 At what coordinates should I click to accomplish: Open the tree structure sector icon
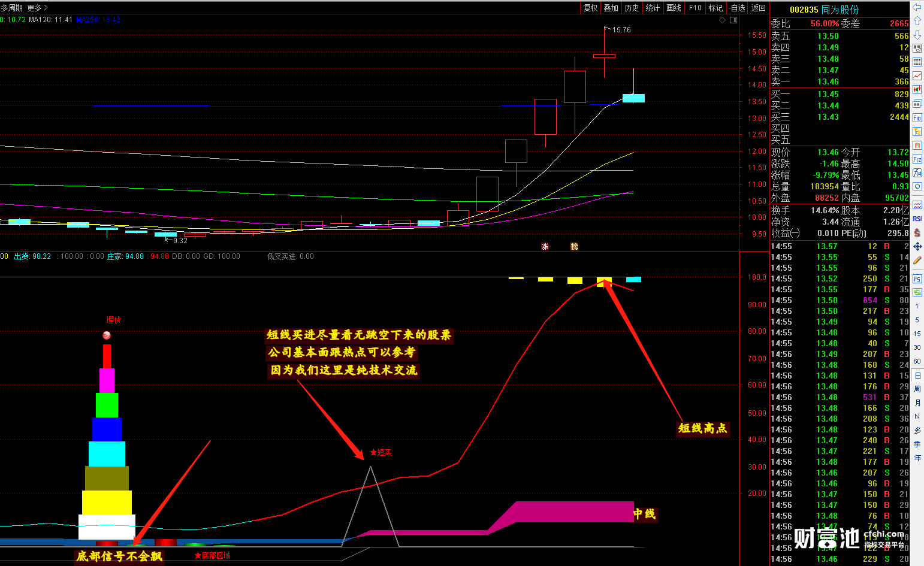(917, 131)
